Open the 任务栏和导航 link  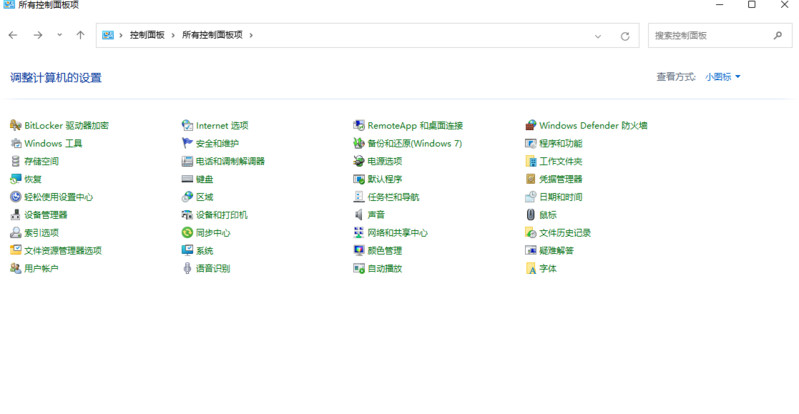click(393, 197)
